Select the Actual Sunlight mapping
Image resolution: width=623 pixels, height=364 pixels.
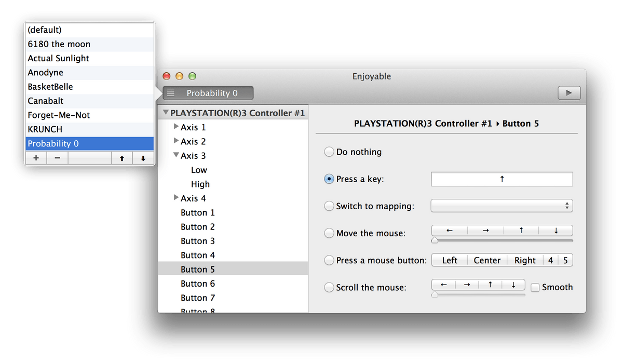point(89,58)
